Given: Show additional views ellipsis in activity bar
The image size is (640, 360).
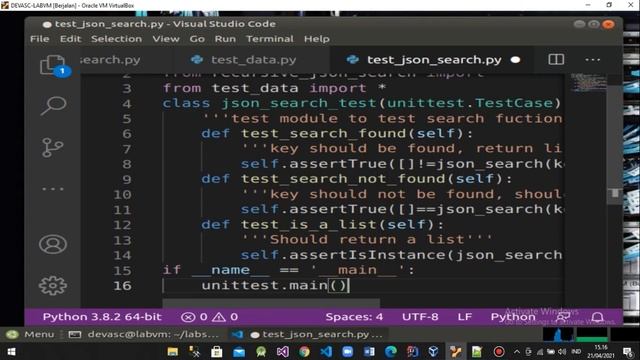Looking at the screenshot, I should (53, 189).
